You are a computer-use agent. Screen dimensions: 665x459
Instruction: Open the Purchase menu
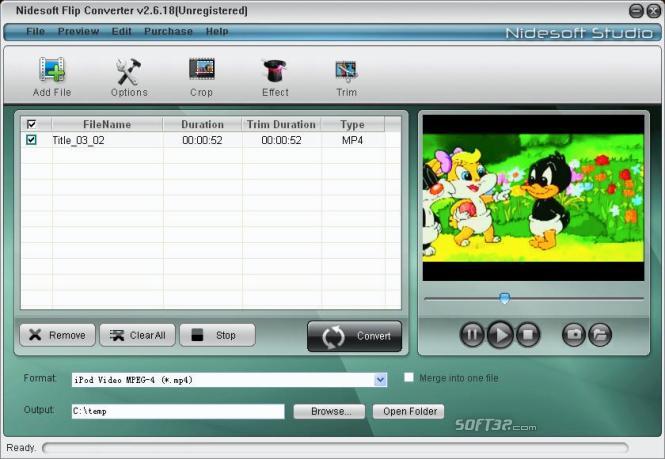point(168,31)
